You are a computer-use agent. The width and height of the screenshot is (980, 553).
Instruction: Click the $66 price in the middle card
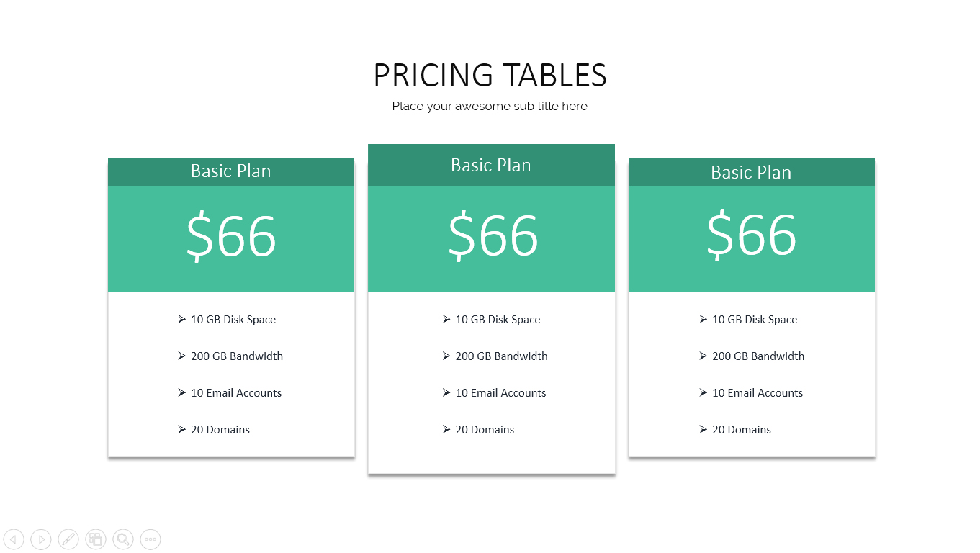click(493, 236)
